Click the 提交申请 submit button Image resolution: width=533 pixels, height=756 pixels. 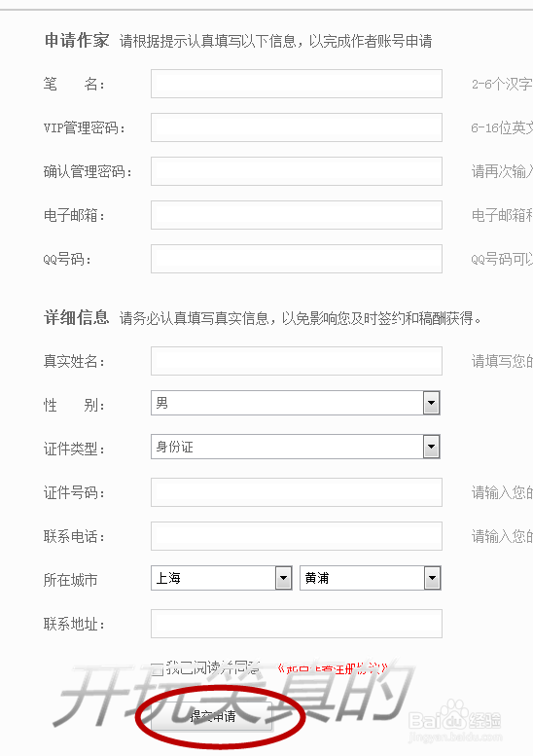point(212,716)
